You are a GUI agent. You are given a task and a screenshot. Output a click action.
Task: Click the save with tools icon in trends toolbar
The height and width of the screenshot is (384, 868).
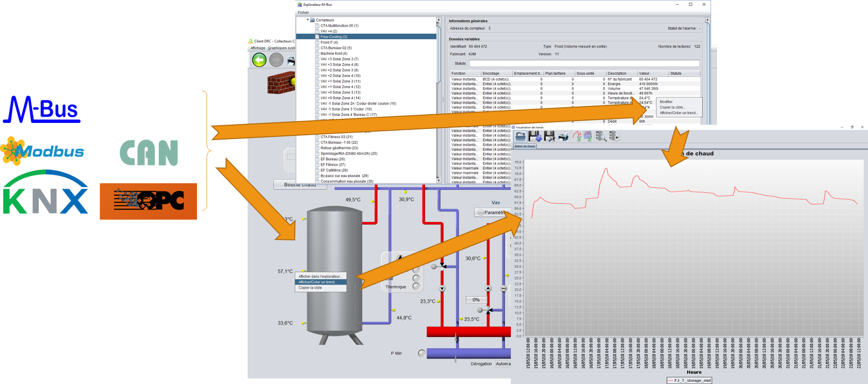point(549,136)
